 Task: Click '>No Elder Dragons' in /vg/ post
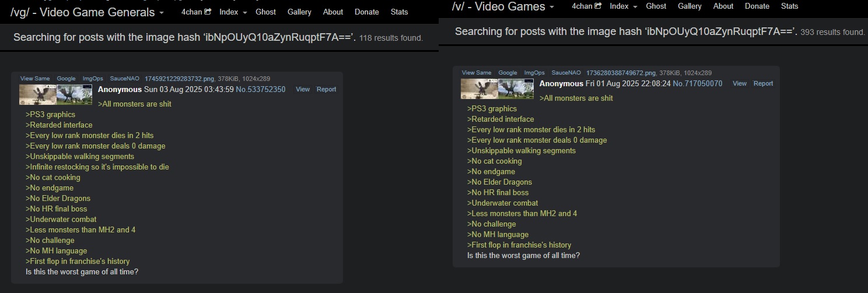click(58, 198)
